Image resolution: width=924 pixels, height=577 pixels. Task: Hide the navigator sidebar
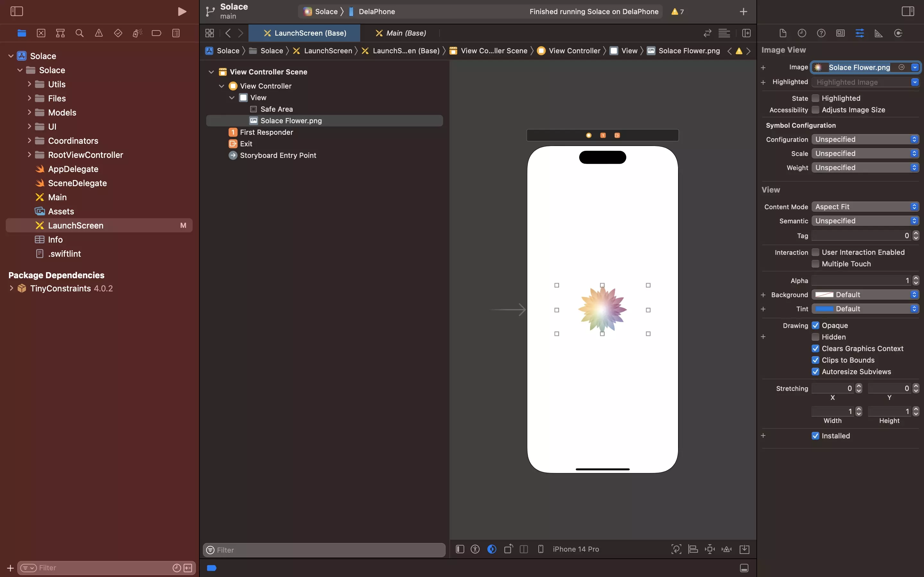(16, 12)
